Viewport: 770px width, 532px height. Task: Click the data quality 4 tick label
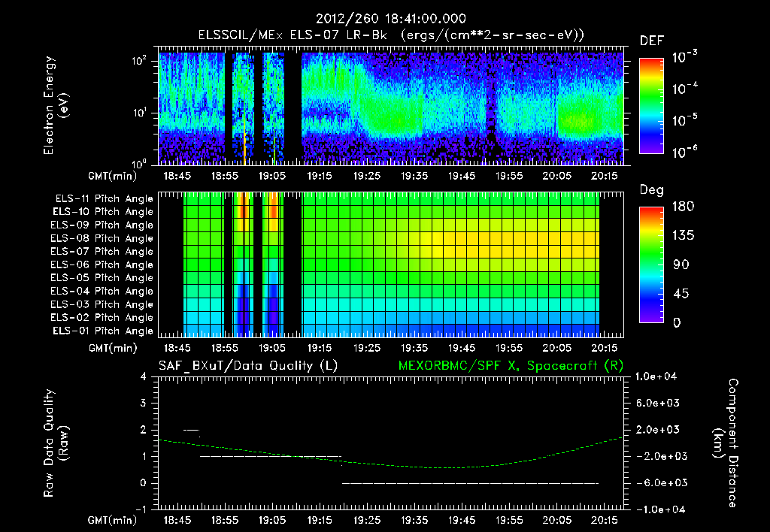pos(144,377)
